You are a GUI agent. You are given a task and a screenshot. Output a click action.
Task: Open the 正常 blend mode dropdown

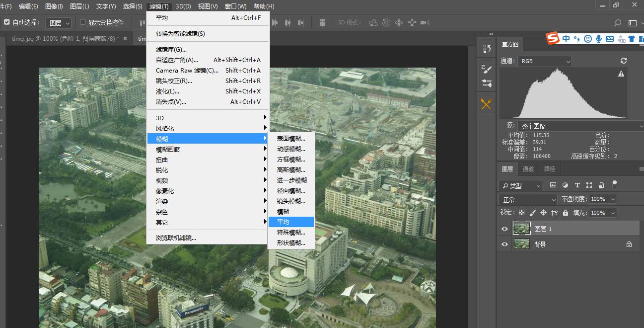528,199
